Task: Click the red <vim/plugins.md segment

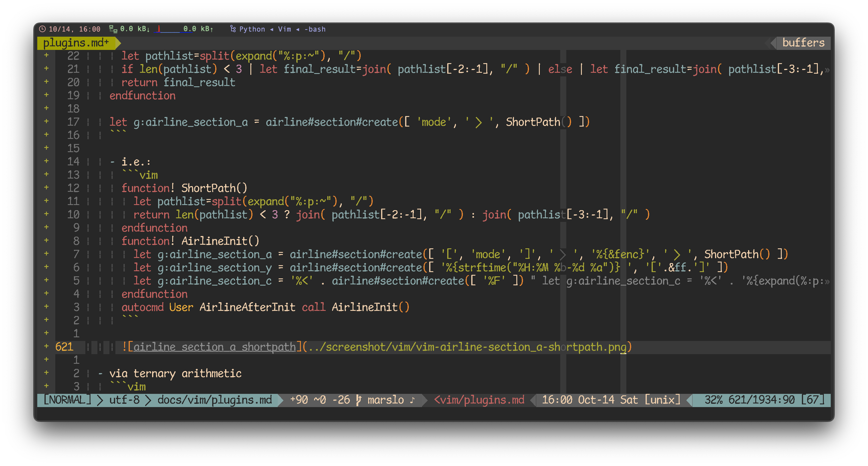Action: (x=479, y=400)
